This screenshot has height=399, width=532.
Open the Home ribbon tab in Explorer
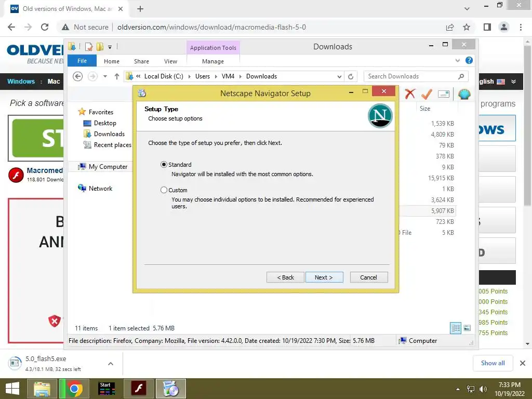pos(112,61)
